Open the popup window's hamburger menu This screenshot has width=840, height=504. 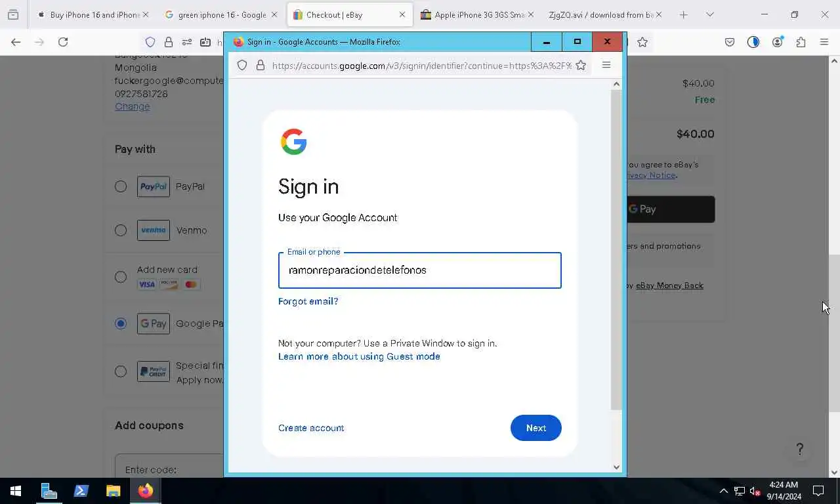[x=606, y=65]
